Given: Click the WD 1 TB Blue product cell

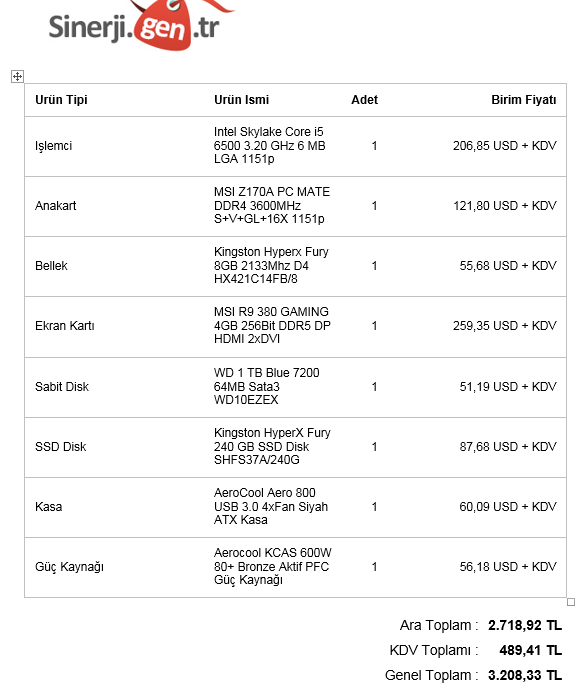Looking at the screenshot, I should coord(266,386).
